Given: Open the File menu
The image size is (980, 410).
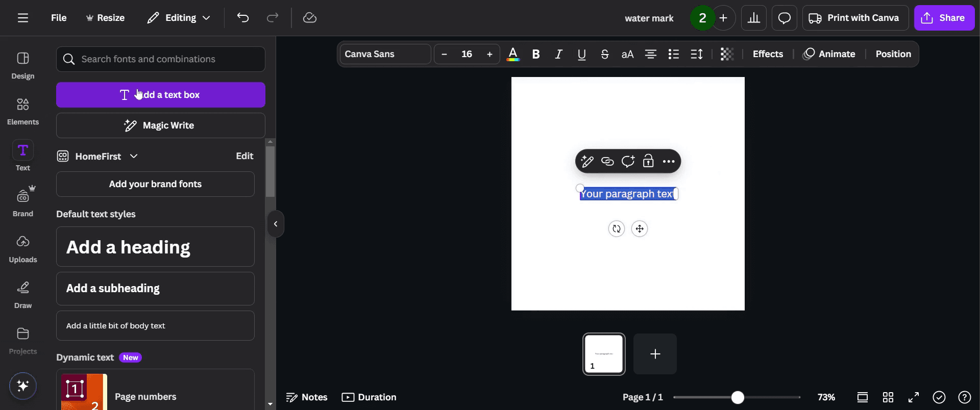Looking at the screenshot, I should (59, 18).
